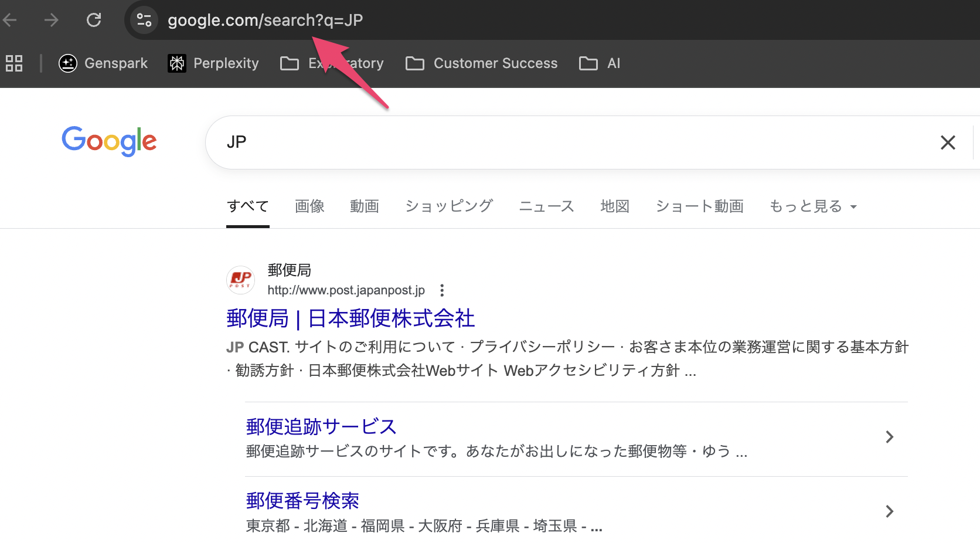Click the JP CAST result snippet text
The width and height of the screenshot is (980, 543).
coord(567,359)
